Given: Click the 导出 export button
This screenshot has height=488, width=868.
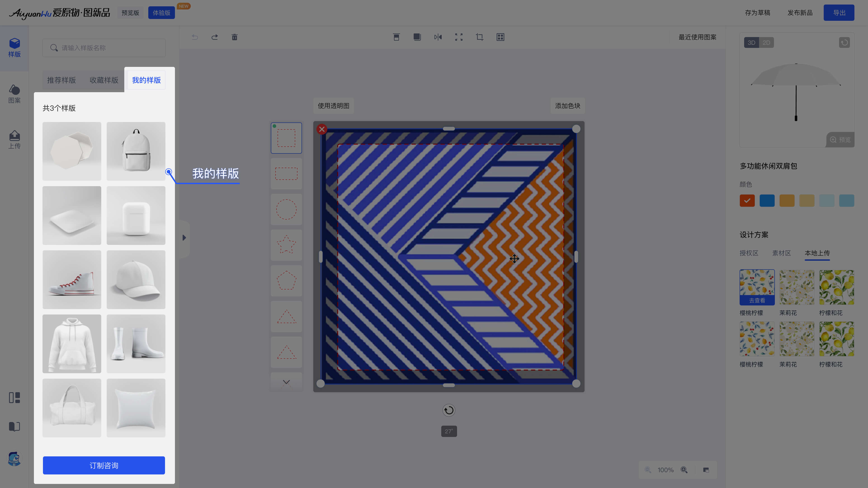Looking at the screenshot, I should click(x=839, y=13).
